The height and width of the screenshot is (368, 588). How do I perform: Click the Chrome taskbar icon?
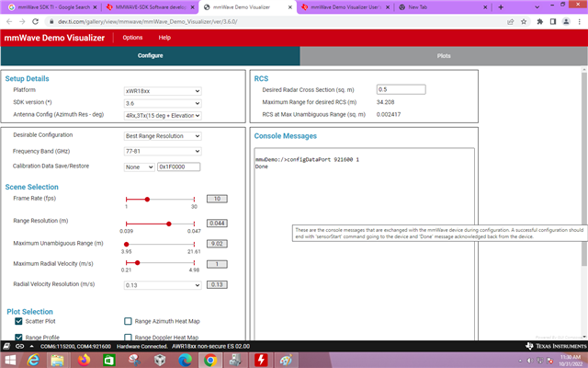[x=210, y=361]
